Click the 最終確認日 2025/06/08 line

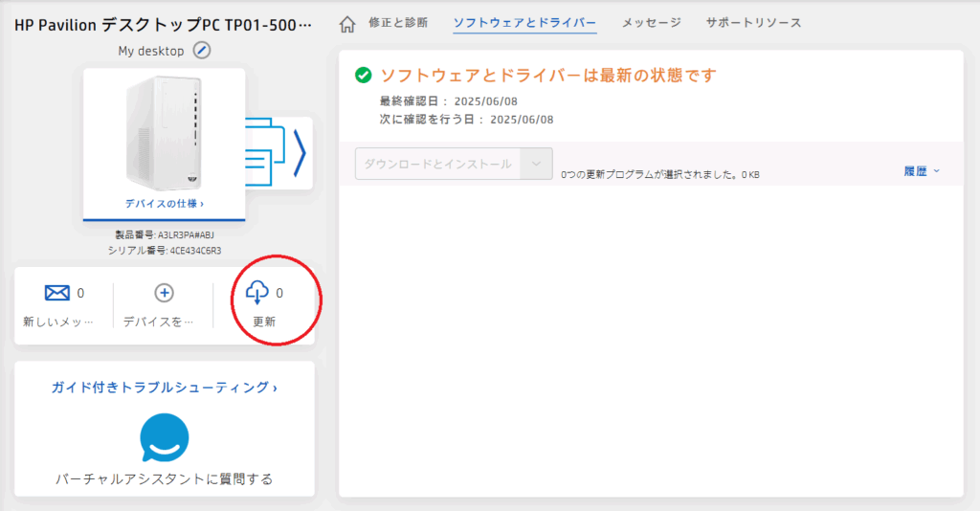coord(448,101)
